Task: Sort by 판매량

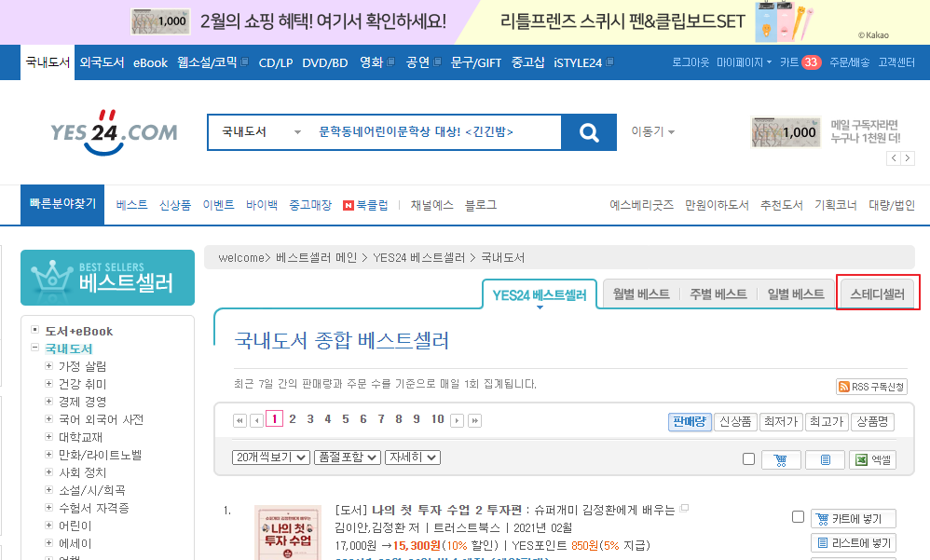Action: pos(690,422)
